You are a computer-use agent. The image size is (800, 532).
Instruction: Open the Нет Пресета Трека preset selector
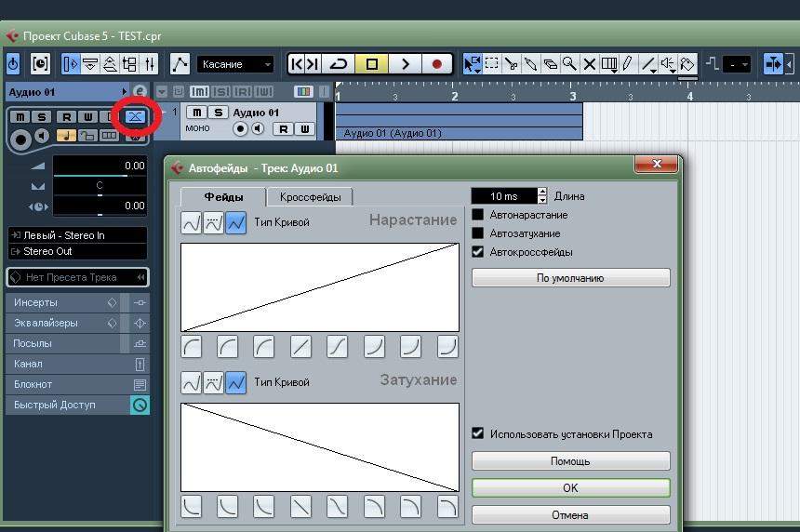tap(77, 277)
